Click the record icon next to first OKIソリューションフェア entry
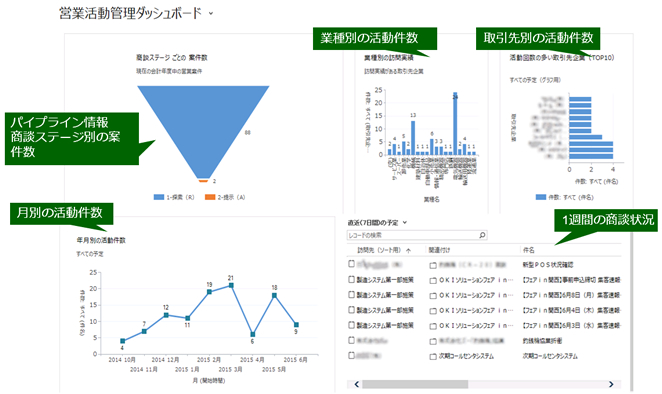The image size is (662, 394). [433, 281]
